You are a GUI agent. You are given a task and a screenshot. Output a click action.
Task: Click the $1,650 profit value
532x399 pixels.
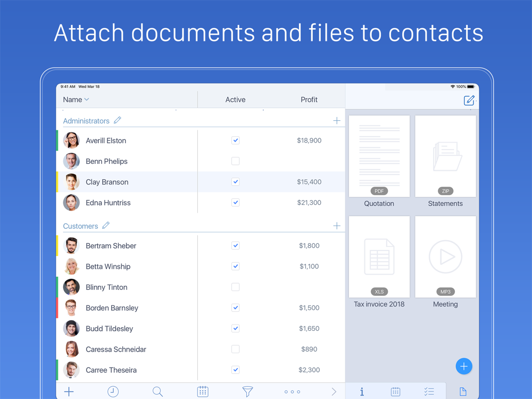point(309,328)
